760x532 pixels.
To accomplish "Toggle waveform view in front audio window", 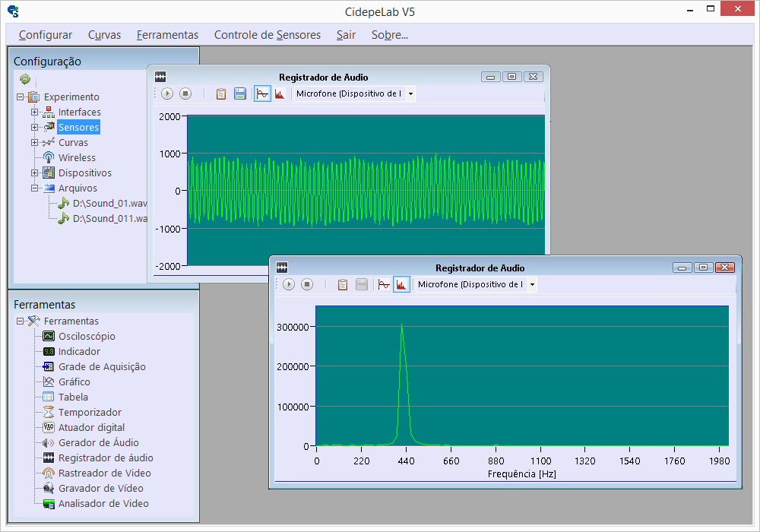I will 384,284.
